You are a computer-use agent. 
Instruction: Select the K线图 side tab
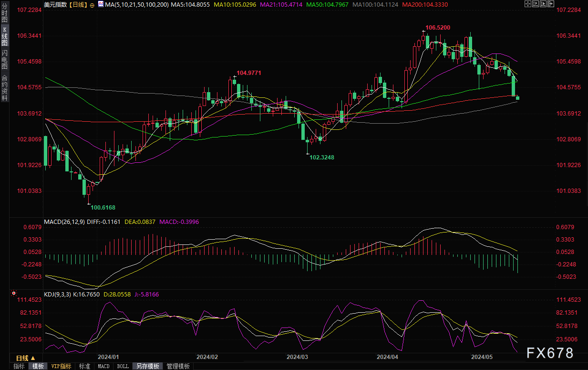point(4,36)
